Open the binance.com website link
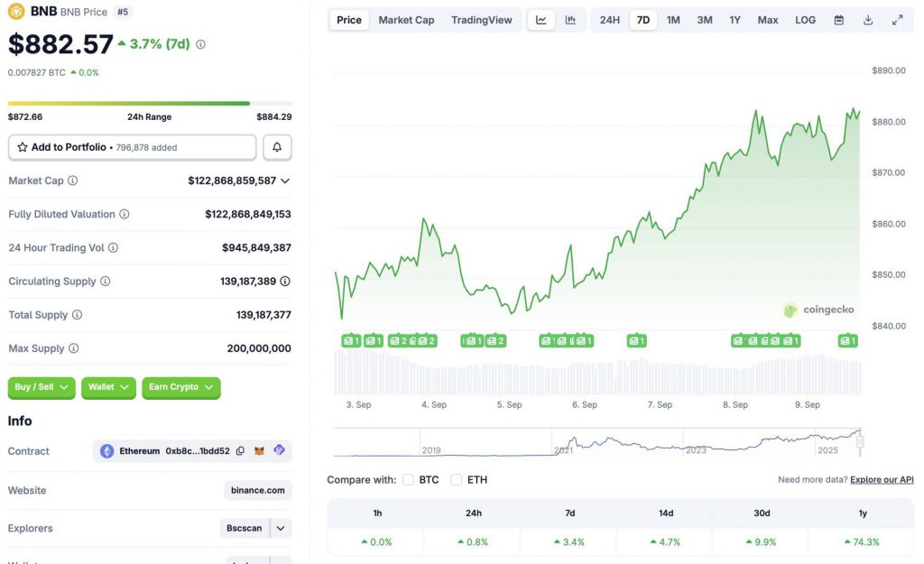Image resolution: width=924 pixels, height=564 pixels. tap(258, 490)
